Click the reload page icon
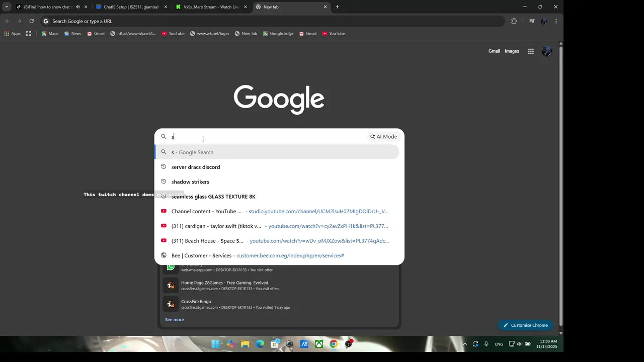Image resolution: width=644 pixels, height=362 pixels. point(31,21)
